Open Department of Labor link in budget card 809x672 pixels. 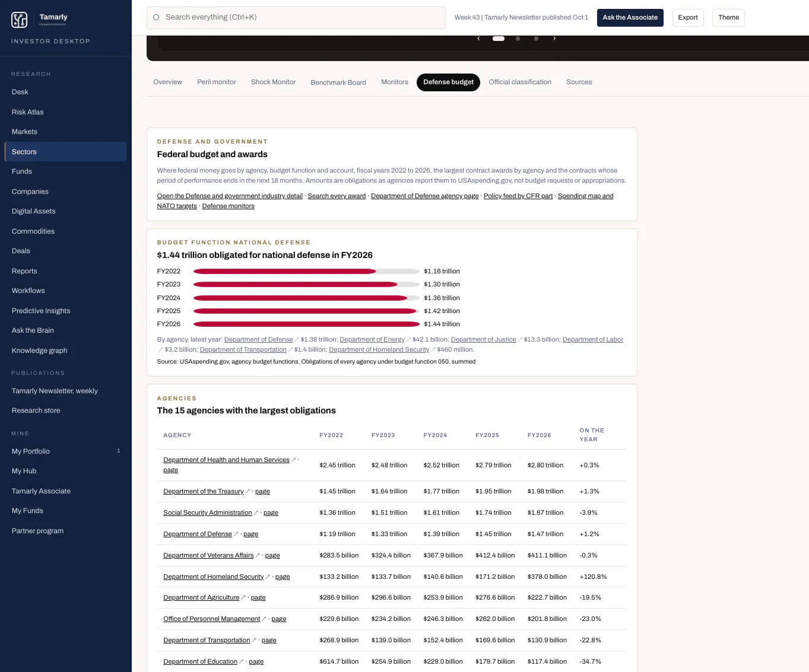click(592, 340)
